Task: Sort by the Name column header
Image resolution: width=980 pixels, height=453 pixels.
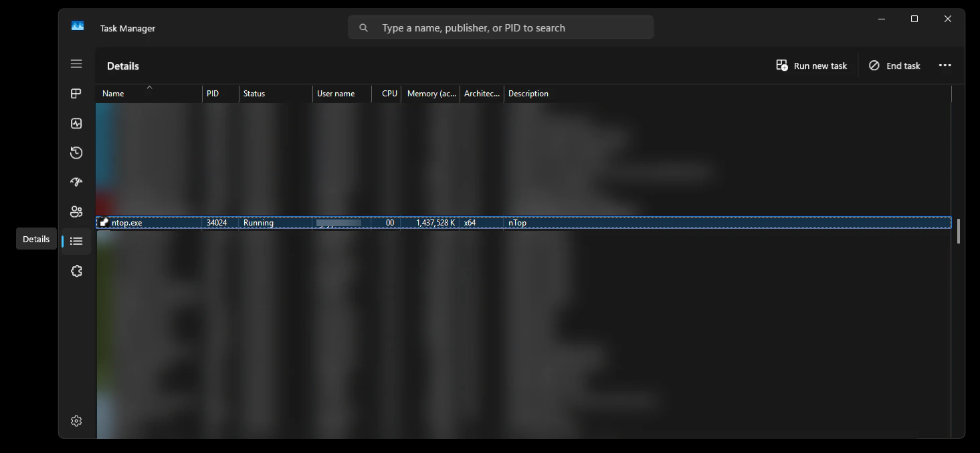Action: 149,94
